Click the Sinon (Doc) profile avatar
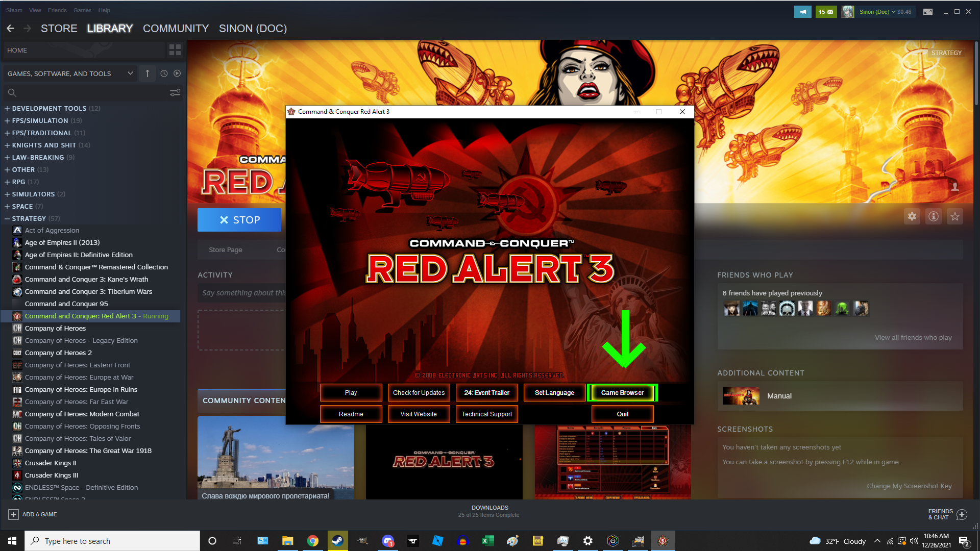The image size is (980, 551). 848,12
